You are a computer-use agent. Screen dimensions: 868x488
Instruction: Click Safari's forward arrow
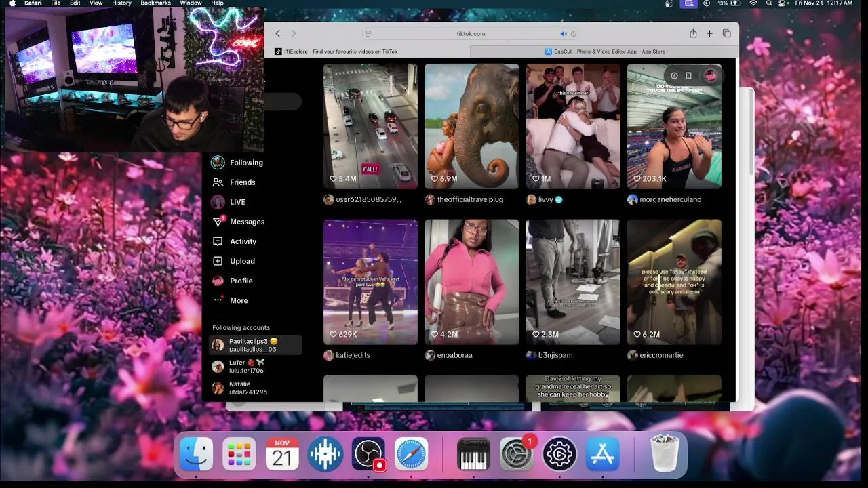click(x=294, y=33)
